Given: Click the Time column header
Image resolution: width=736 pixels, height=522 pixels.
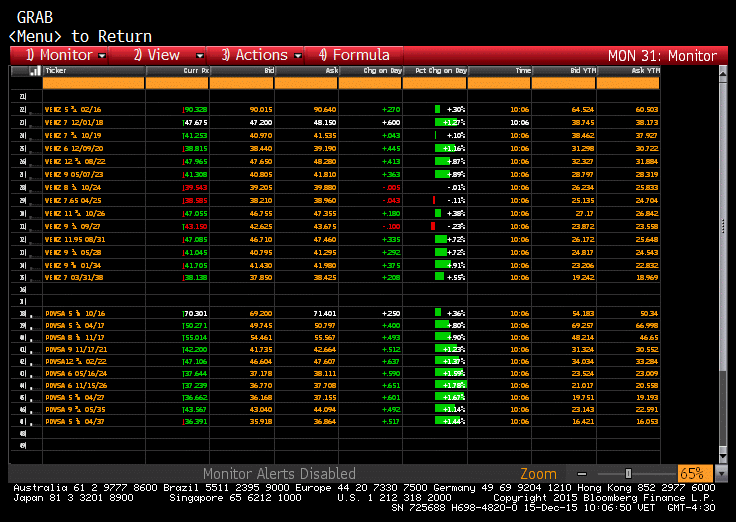Looking at the screenshot, I should (500, 71).
